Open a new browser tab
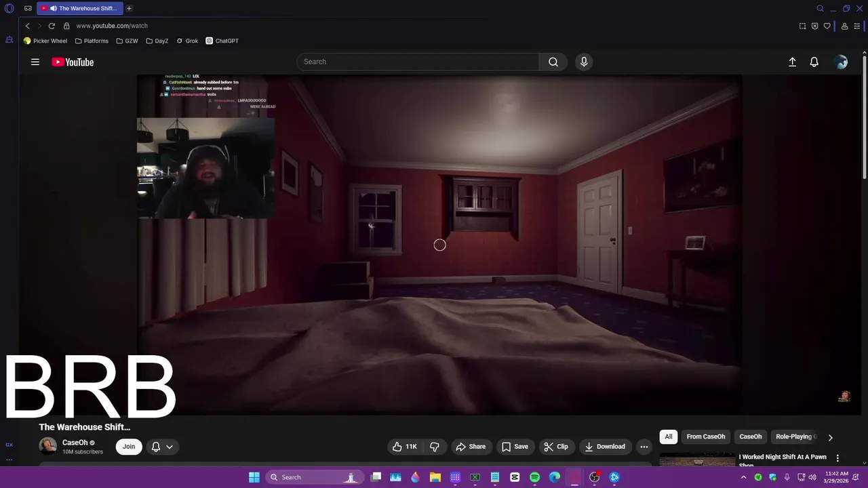This screenshot has width=868, height=488. coord(129,9)
